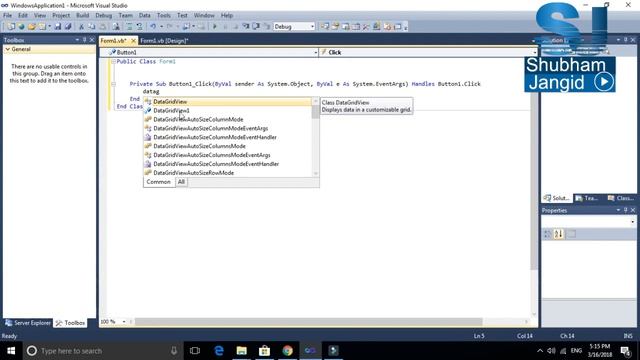Show property pages icon in Properties panel
The image size is (640, 360).
coord(571,234)
